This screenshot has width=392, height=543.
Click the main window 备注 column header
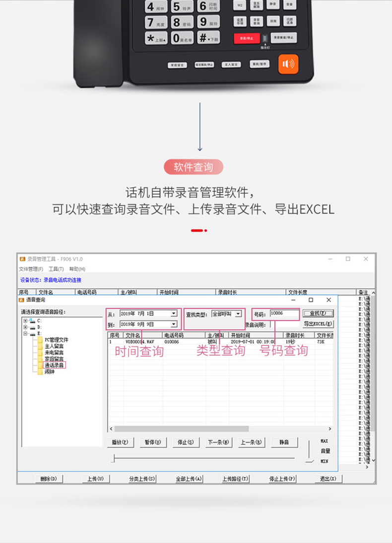pos(363,292)
